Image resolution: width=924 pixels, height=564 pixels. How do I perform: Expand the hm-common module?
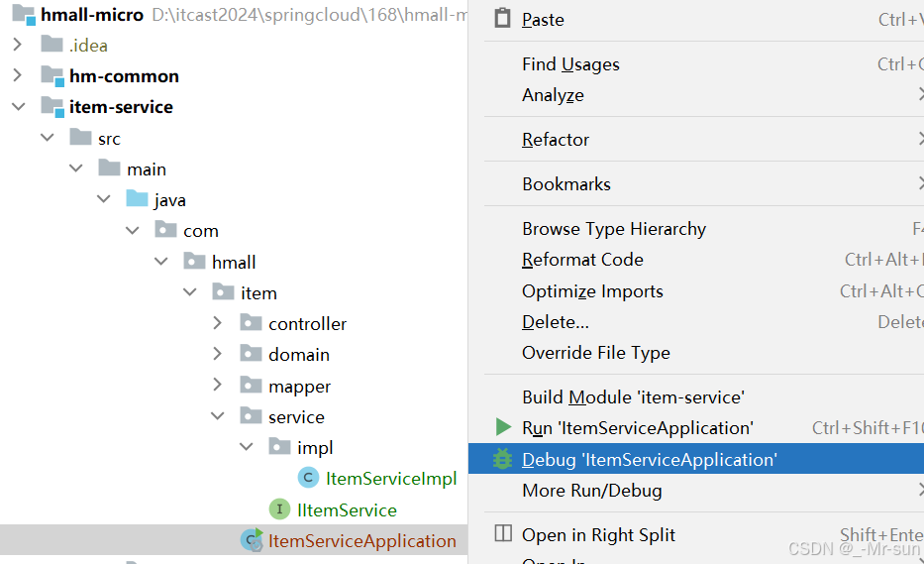coord(18,75)
